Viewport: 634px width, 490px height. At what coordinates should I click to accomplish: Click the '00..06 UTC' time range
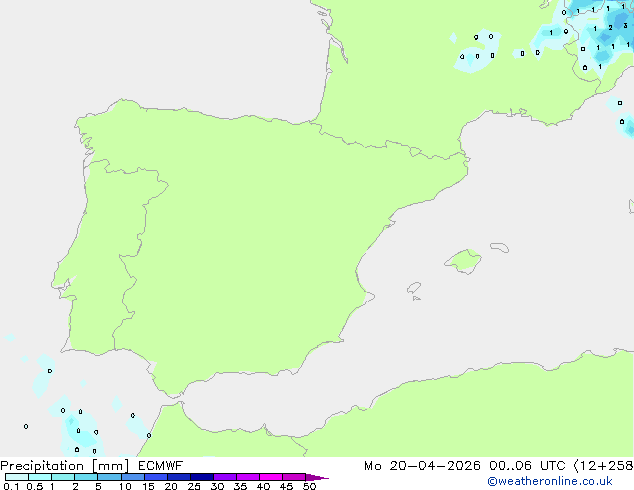527,466
